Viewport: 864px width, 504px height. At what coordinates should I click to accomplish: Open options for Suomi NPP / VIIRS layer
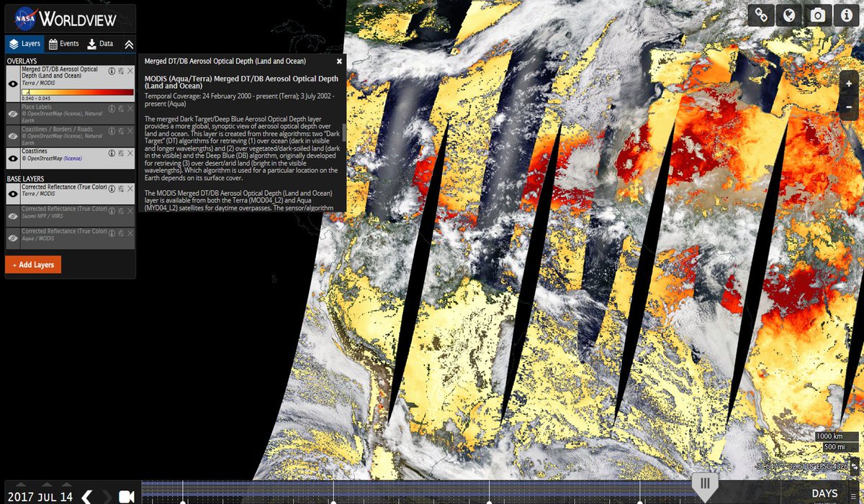point(121,210)
